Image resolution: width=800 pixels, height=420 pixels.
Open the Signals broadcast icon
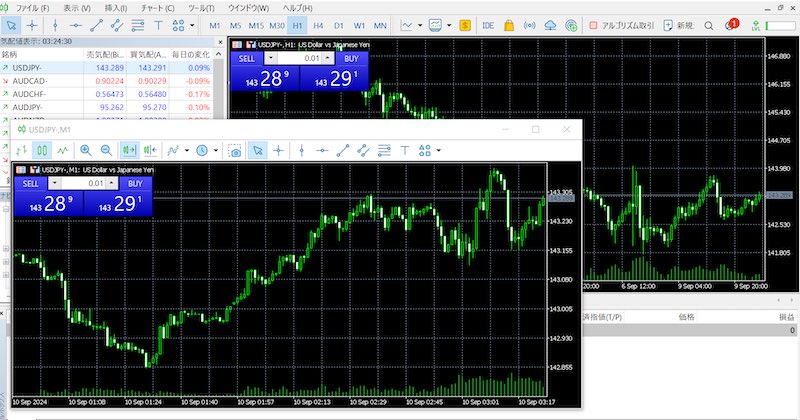pos(530,25)
